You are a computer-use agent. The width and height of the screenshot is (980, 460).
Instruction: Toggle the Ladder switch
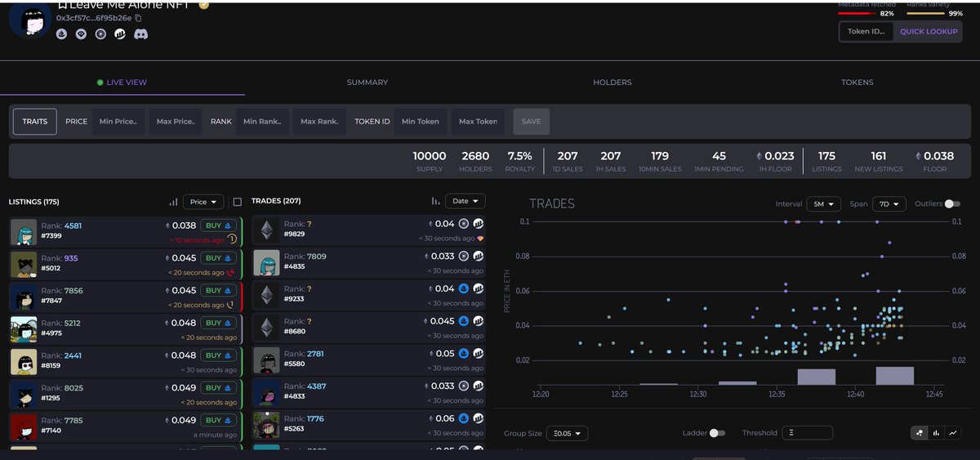[717, 433]
